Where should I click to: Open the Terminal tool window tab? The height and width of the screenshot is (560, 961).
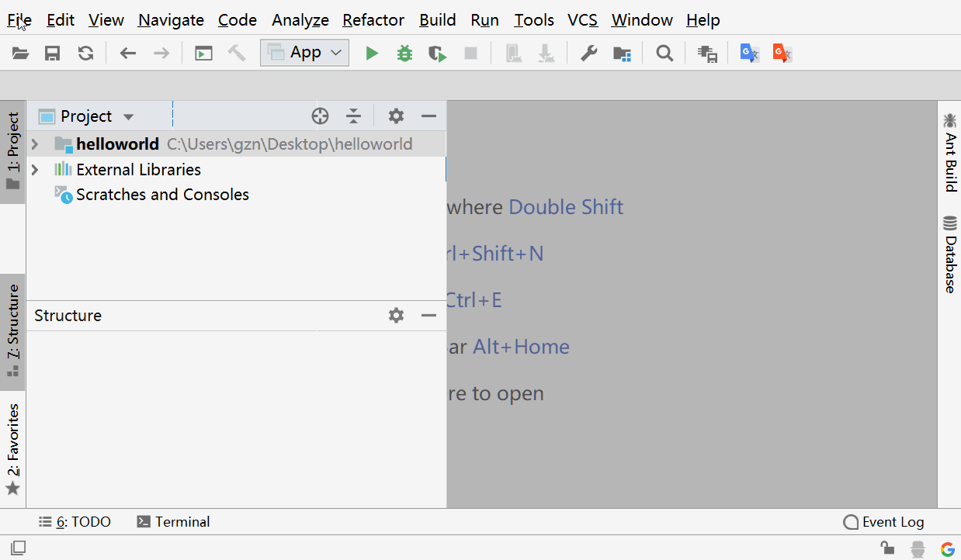coord(173,522)
